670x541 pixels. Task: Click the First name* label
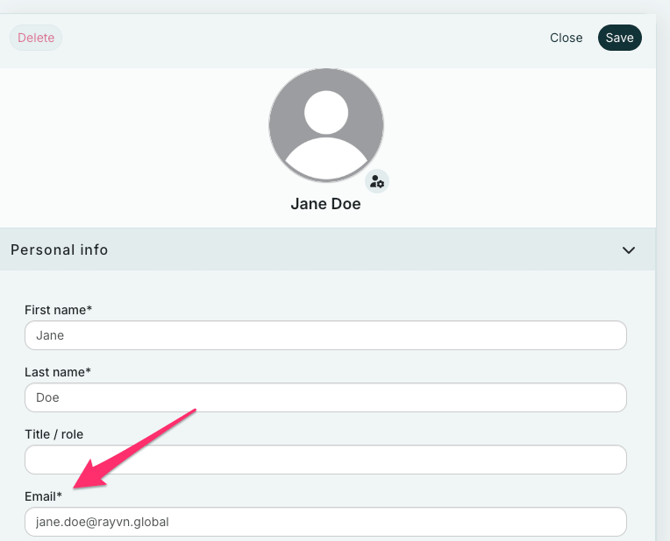58,310
